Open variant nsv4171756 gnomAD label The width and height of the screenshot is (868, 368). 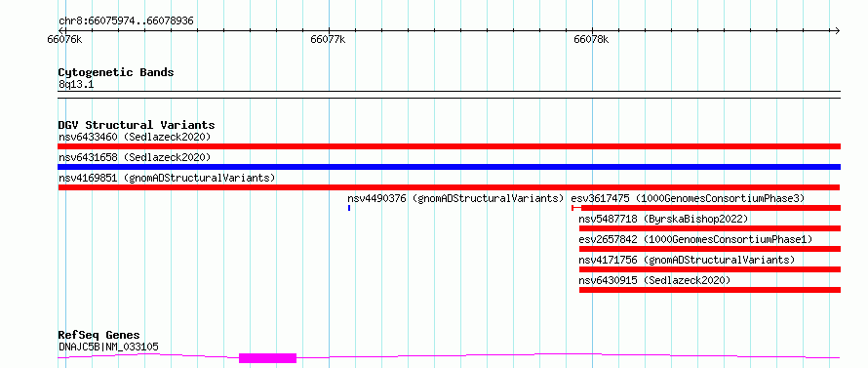point(687,260)
